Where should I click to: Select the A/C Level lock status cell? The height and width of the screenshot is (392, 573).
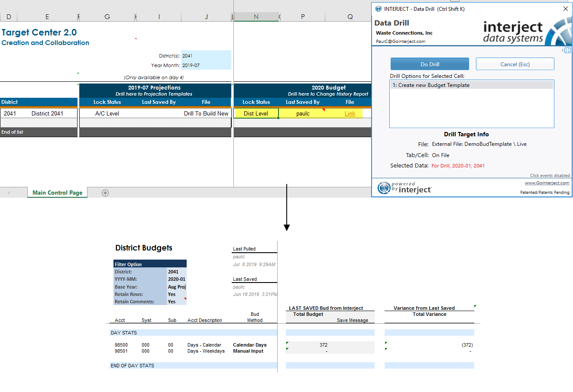tap(107, 113)
